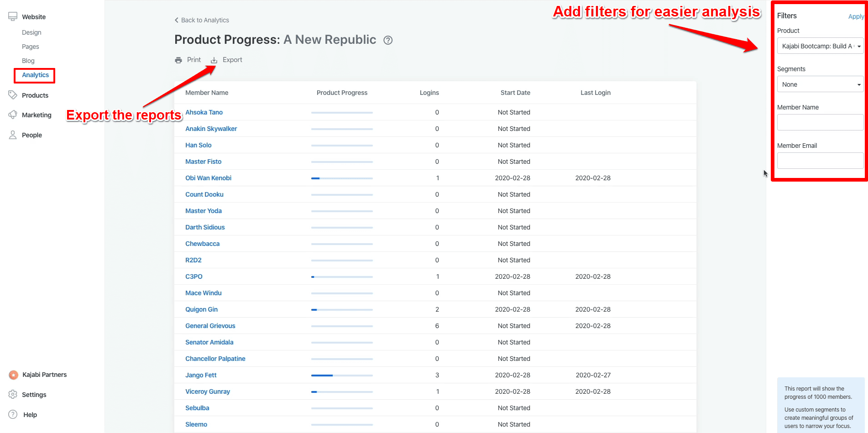Open member Count Dooku

(204, 194)
